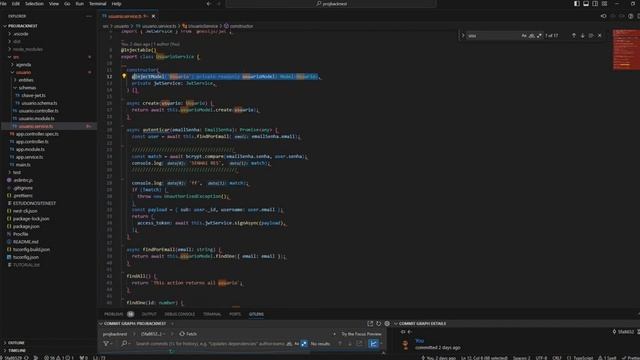Toggle Use Regular Expression in find widget
640x360 pixels.
pos(539,36)
